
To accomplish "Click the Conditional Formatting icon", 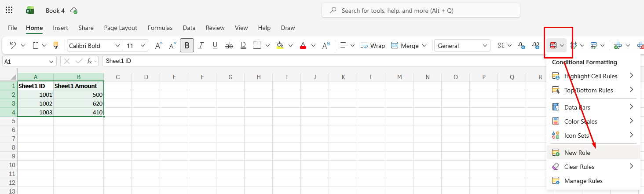I will (553, 45).
